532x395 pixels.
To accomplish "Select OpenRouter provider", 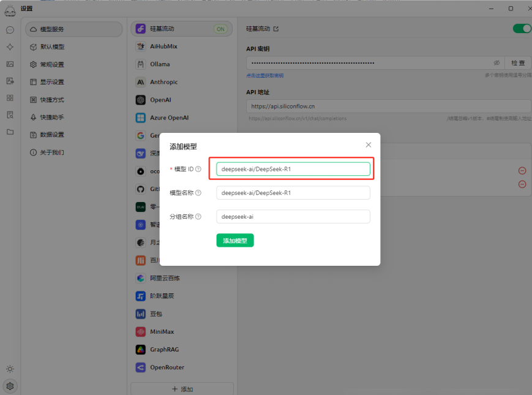I will 182,367.
